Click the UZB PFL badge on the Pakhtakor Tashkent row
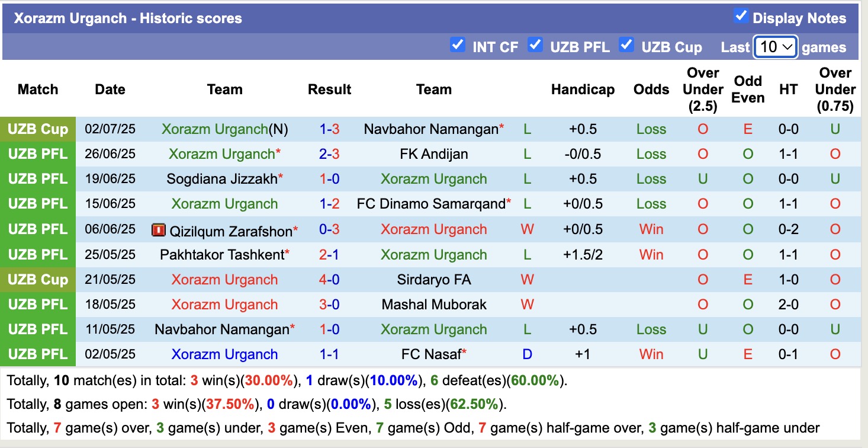868x448 pixels. (38, 254)
